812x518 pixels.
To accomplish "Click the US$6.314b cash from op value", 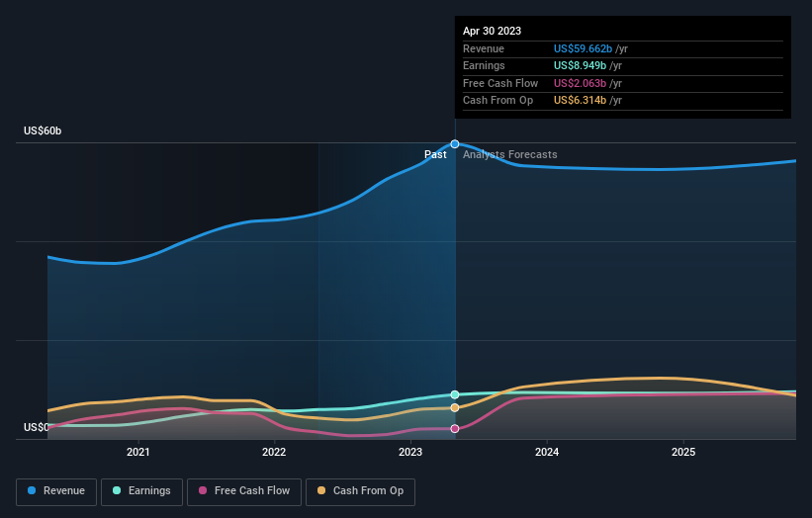I will tap(580, 101).
